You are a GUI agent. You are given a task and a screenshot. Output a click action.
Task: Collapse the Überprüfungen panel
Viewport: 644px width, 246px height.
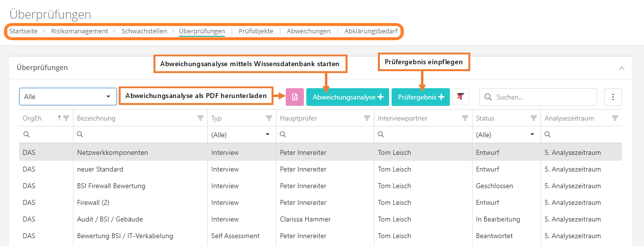tap(621, 68)
